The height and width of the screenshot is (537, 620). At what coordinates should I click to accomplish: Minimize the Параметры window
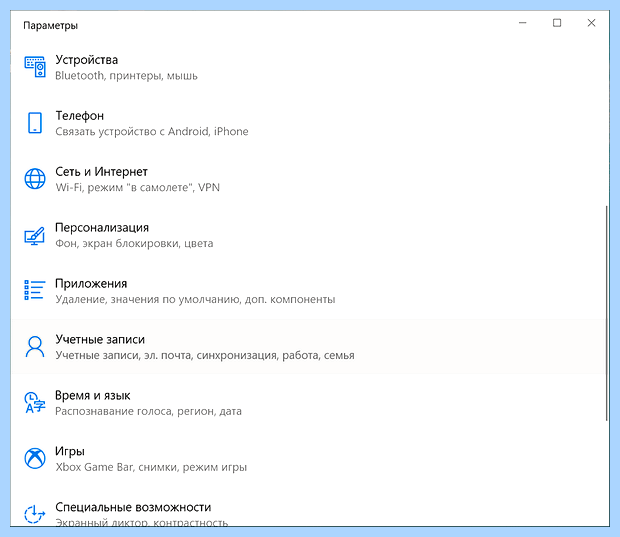point(523,23)
